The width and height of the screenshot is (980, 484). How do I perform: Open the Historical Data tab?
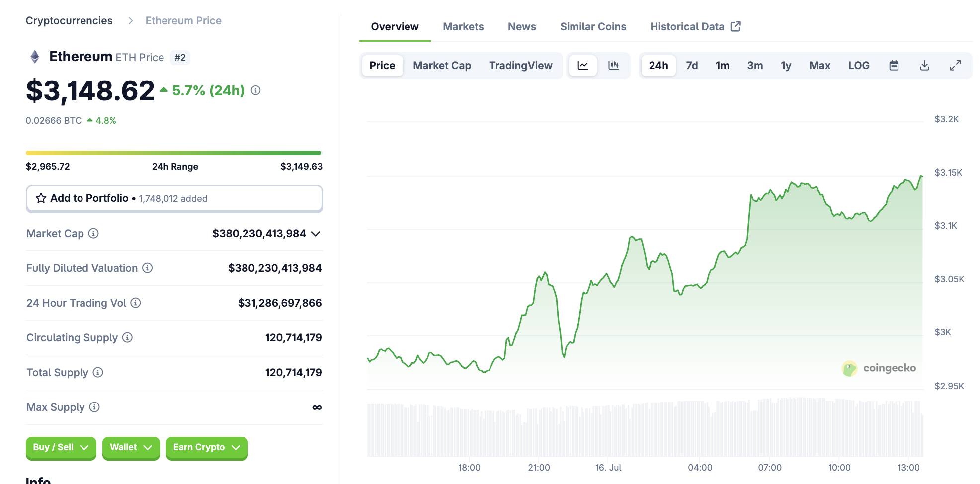click(695, 26)
